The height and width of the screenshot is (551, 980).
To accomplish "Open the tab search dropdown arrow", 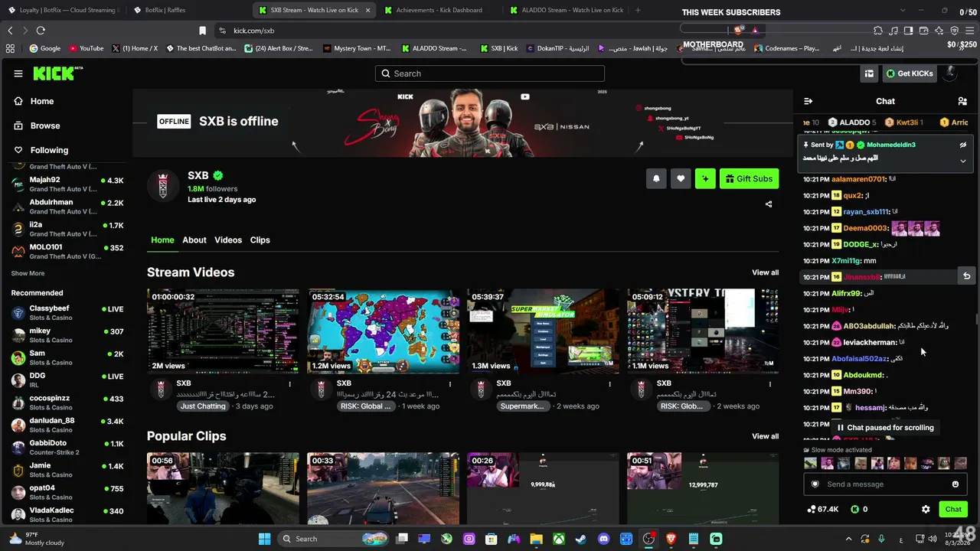I will click(x=903, y=10).
